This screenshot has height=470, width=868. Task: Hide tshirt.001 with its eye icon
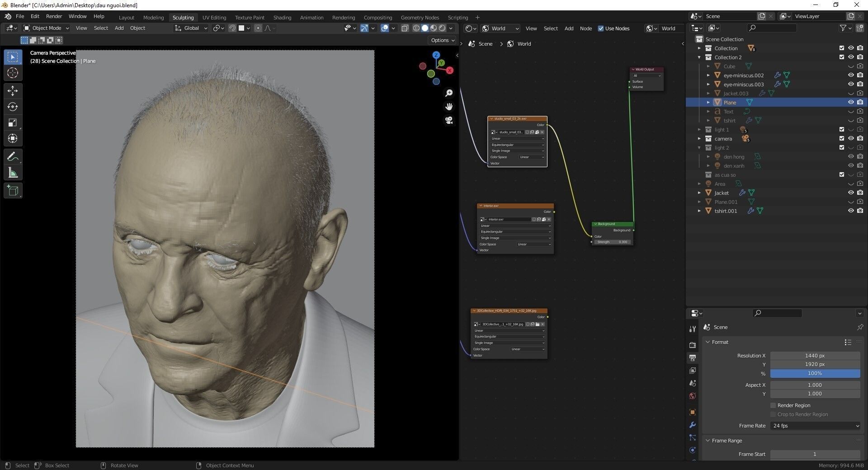click(x=851, y=211)
